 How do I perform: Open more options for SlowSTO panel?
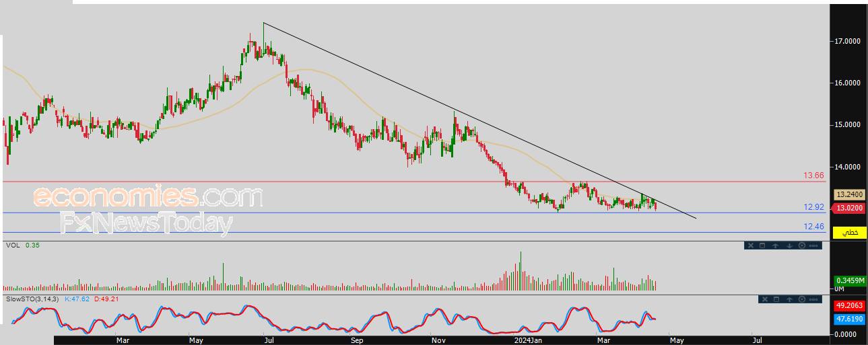[813, 299]
